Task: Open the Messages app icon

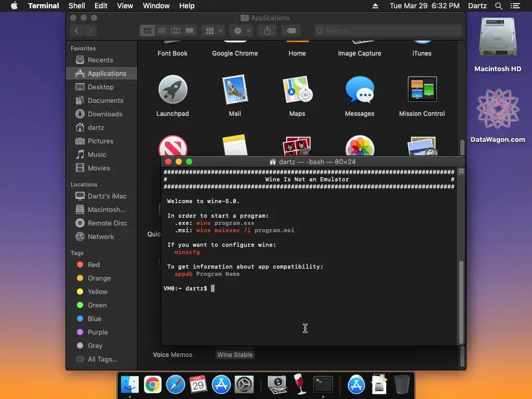Action: (360, 89)
